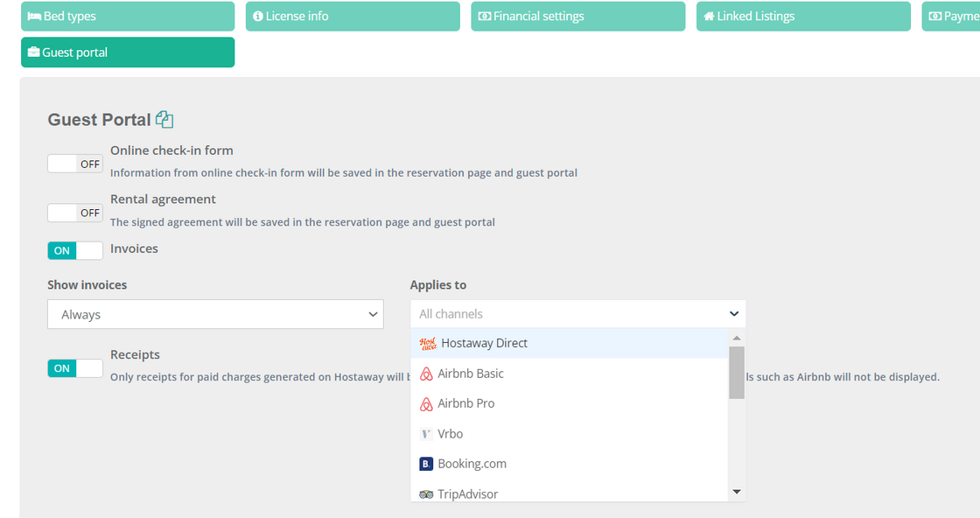Click the Hostaway Direct logo icon
Image resolution: width=980 pixels, height=518 pixels.
click(x=428, y=344)
